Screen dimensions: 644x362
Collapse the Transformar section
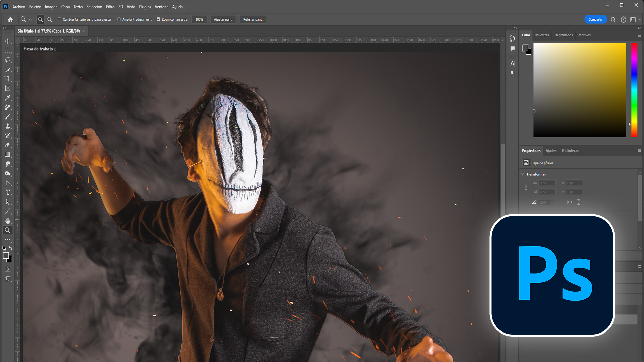(523, 174)
